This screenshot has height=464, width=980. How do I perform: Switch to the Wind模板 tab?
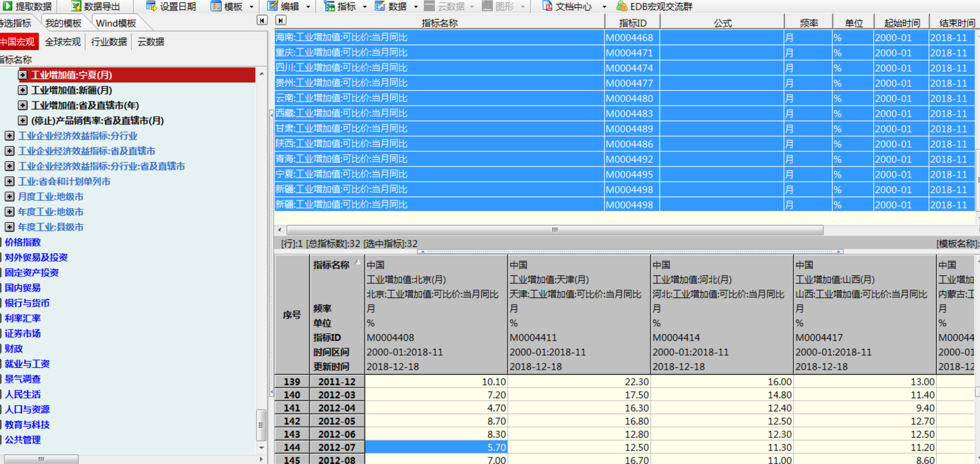click(116, 23)
